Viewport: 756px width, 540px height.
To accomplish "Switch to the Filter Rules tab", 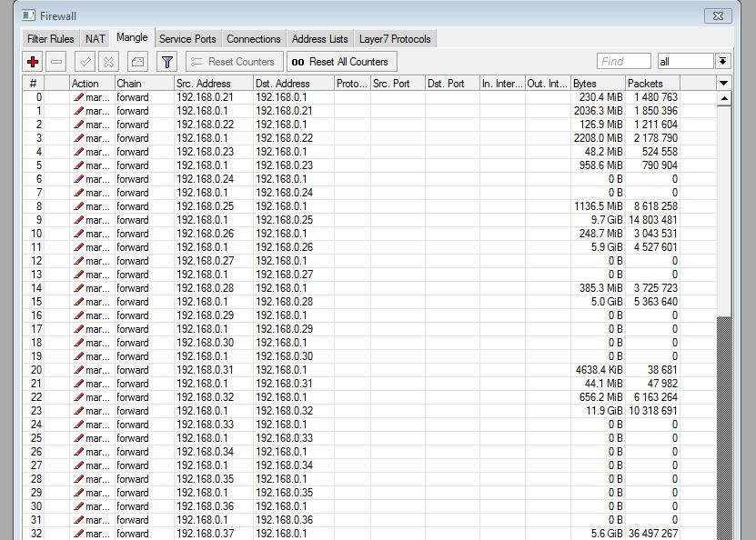I will (51, 39).
